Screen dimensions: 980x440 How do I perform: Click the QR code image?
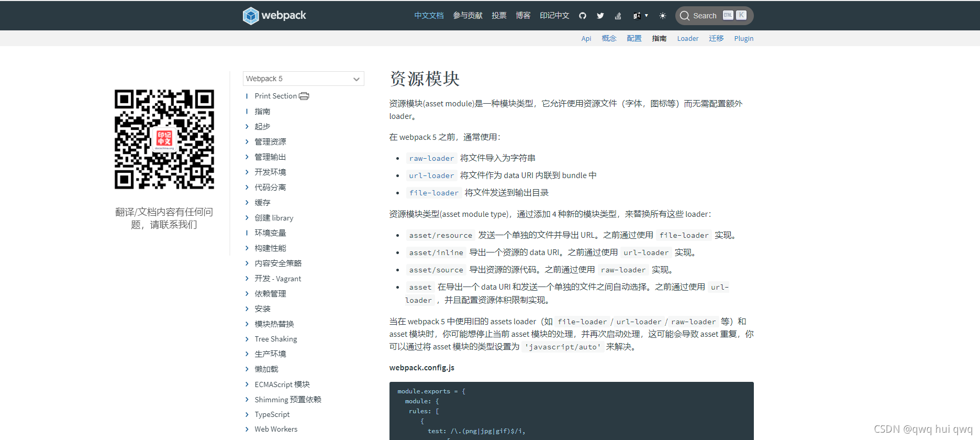[164, 139]
